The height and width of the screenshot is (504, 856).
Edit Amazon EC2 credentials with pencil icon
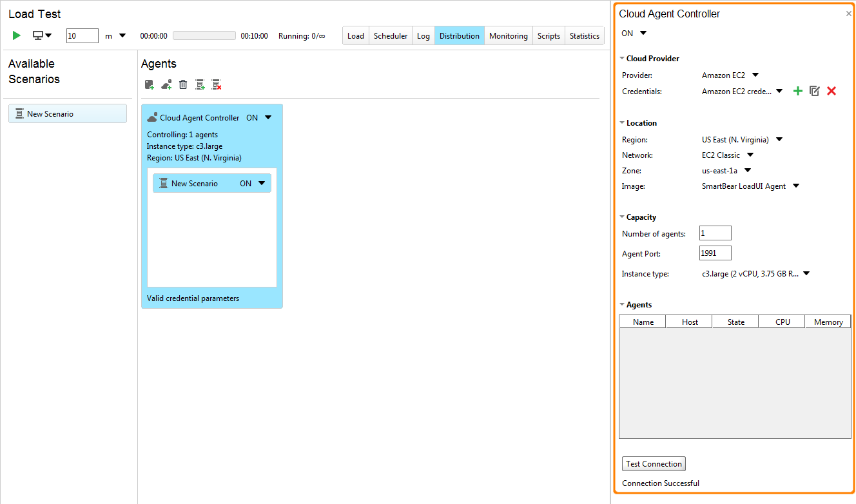point(814,91)
